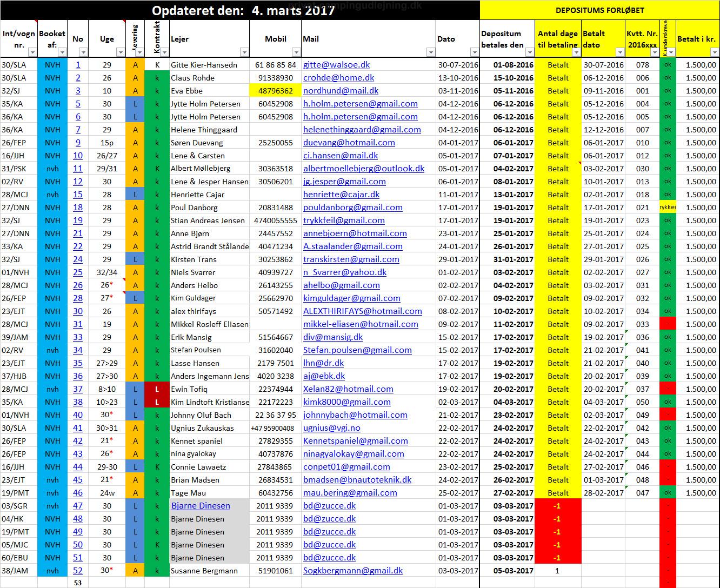Viewport: 720px width, 588px height.
Task: Select the week cell "15p"
Action: pos(107,143)
